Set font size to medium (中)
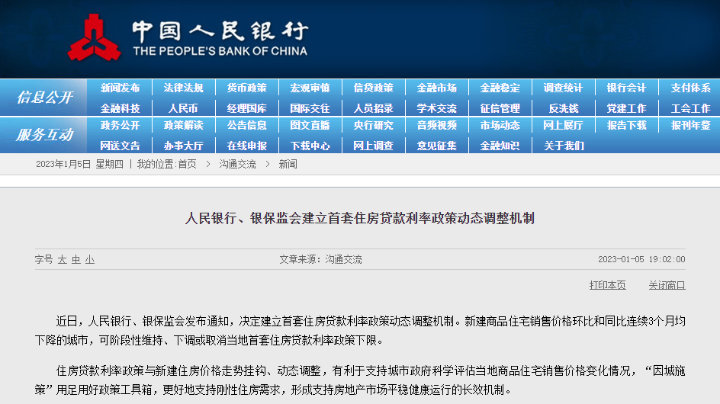Image resolution: width=720 pixels, height=404 pixels. click(75, 258)
